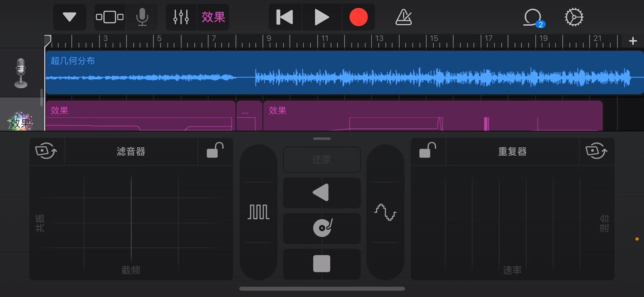Select the second 效果 region

click(x=433, y=116)
